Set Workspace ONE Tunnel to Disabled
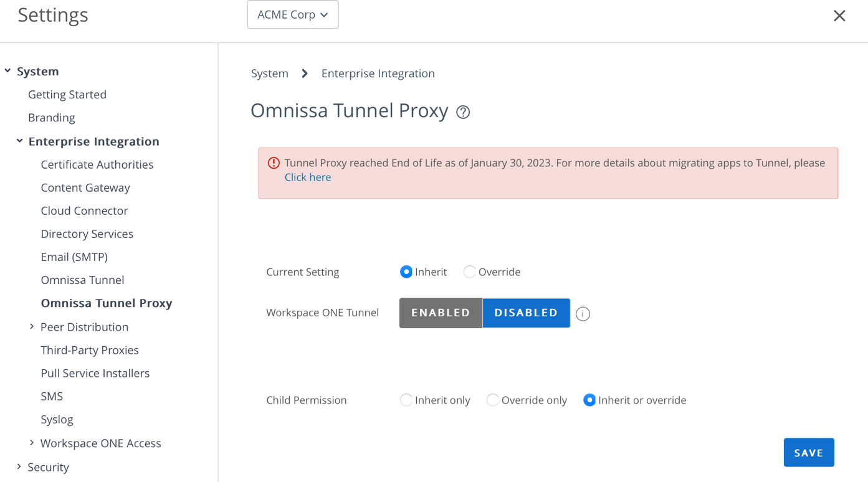 pos(526,313)
